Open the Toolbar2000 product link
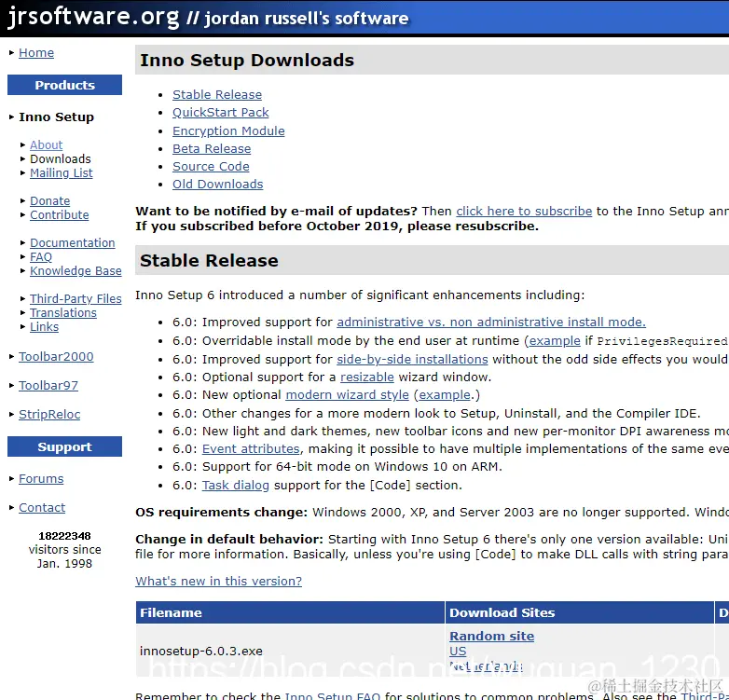The image size is (729, 700). pyautogui.click(x=56, y=356)
